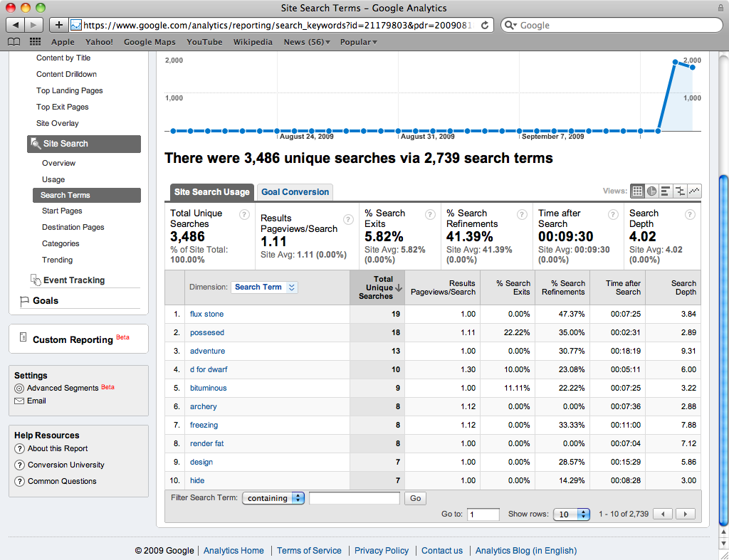Open the Destination Pages report
The image size is (729, 560).
73,227
